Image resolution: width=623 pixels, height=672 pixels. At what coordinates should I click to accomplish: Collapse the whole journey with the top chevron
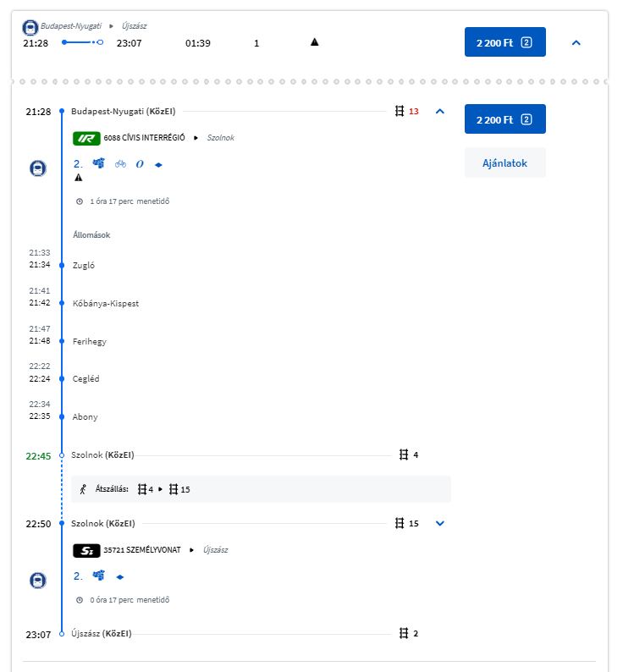[576, 42]
